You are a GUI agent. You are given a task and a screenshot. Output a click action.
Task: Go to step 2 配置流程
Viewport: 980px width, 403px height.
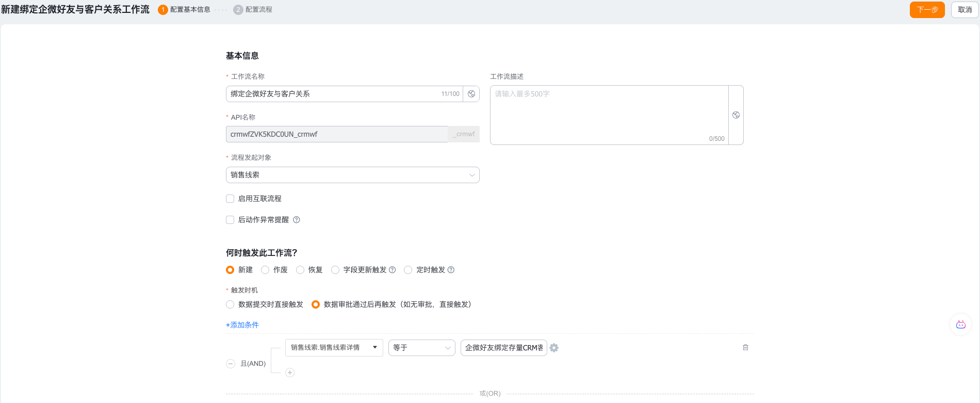pyautogui.click(x=253, y=10)
